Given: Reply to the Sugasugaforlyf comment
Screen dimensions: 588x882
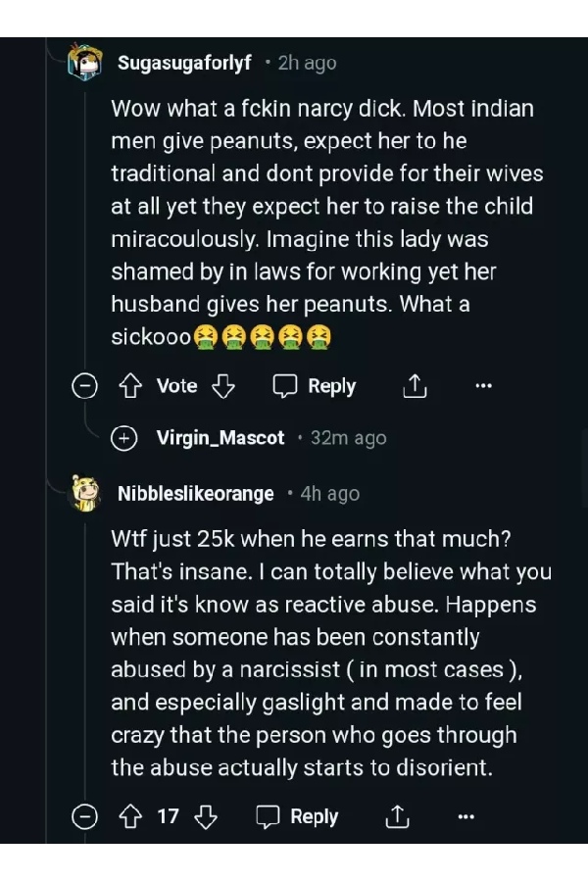Looking at the screenshot, I should [x=315, y=386].
